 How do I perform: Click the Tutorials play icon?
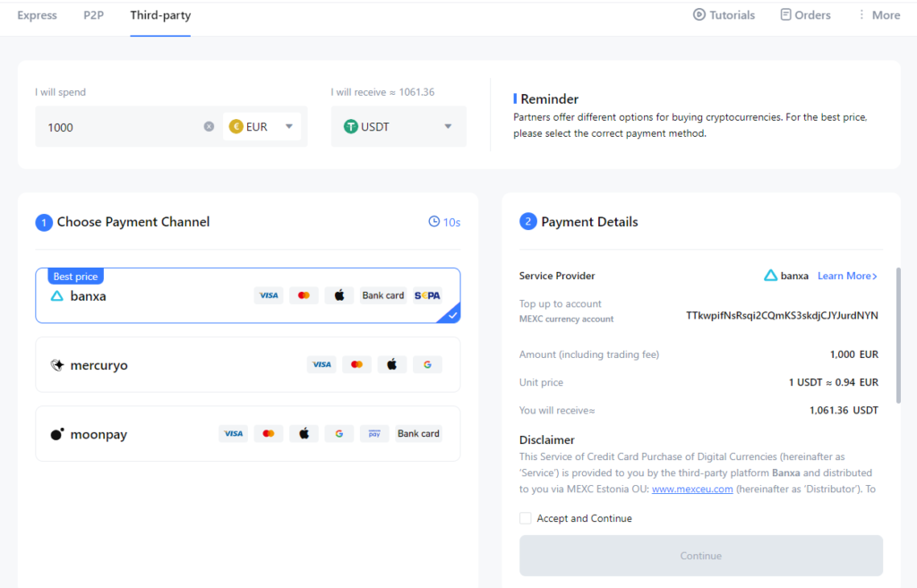[698, 15]
